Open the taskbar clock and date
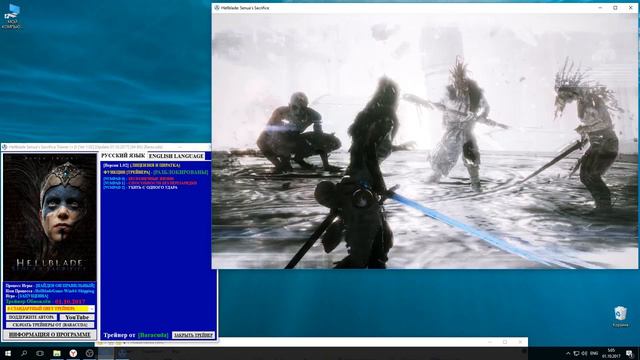The image size is (640, 360). (611, 353)
